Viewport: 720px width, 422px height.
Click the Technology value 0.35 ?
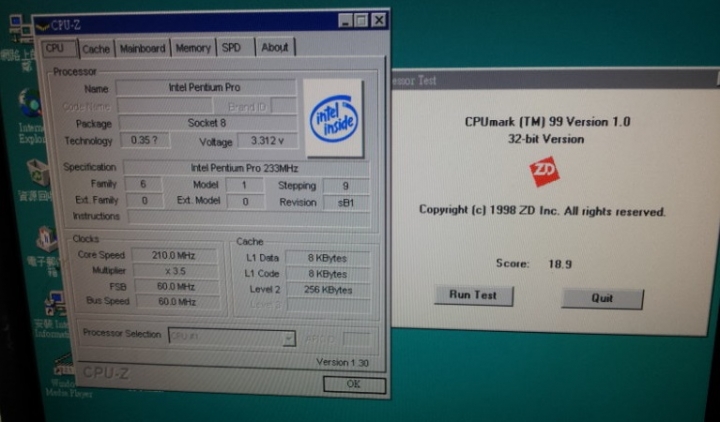click(x=144, y=140)
